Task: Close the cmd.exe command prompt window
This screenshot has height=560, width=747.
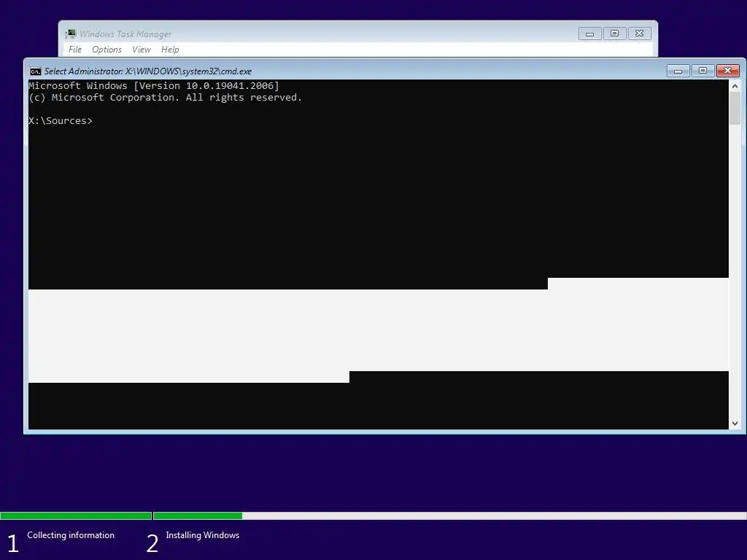Action: click(727, 71)
